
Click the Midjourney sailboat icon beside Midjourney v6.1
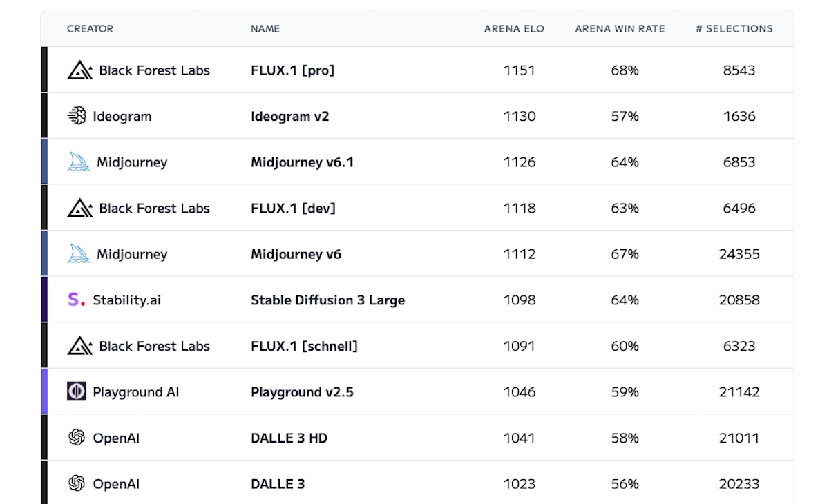point(78,162)
